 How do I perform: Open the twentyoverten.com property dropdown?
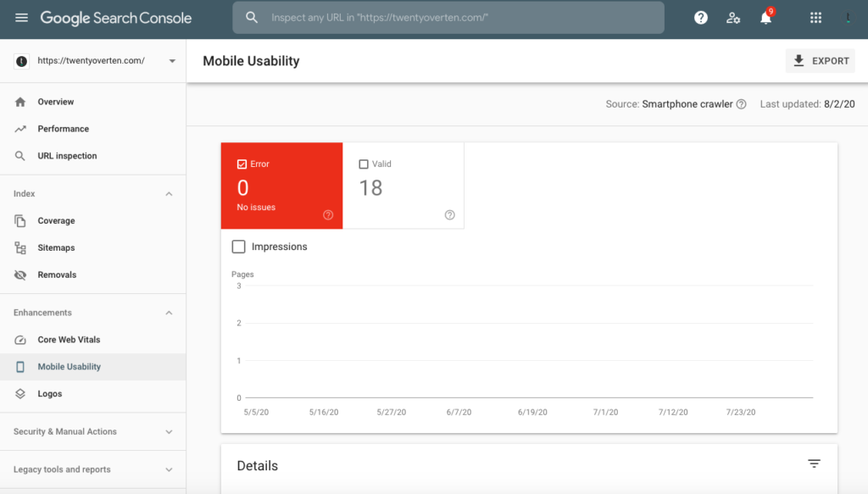click(x=172, y=61)
